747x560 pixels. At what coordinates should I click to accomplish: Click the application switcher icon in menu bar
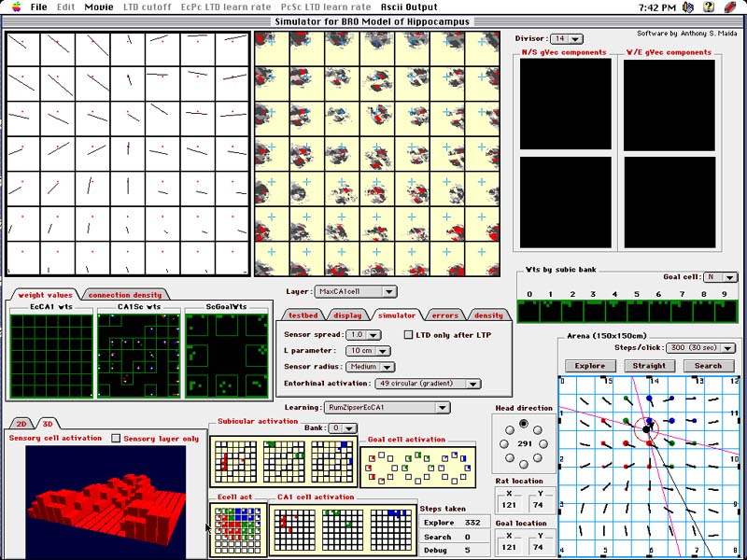[x=732, y=7]
